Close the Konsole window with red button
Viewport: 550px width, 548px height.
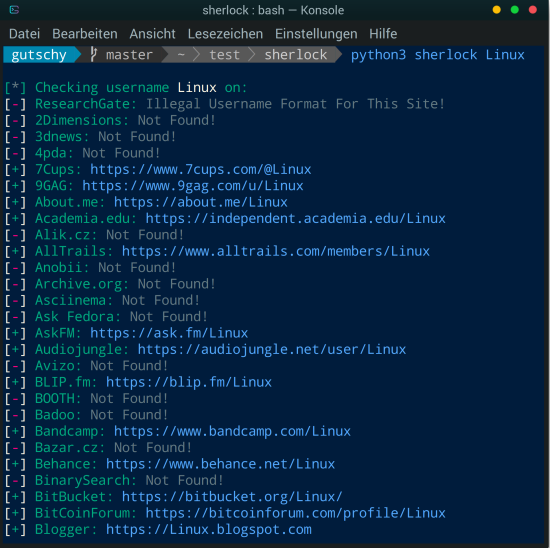coord(532,10)
